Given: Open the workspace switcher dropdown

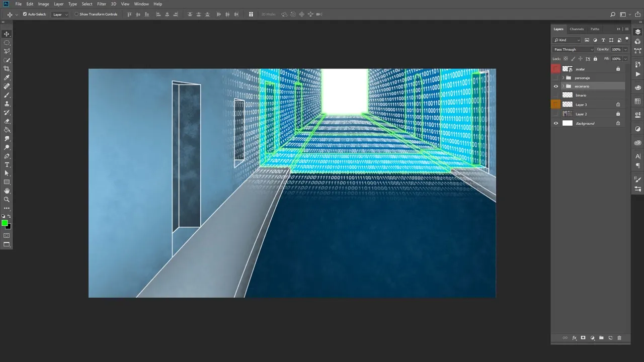Looking at the screenshot, I should [x=624, y=15].
